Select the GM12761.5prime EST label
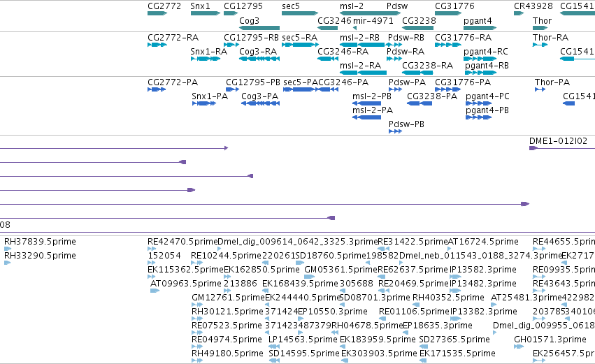 (228, 298)
